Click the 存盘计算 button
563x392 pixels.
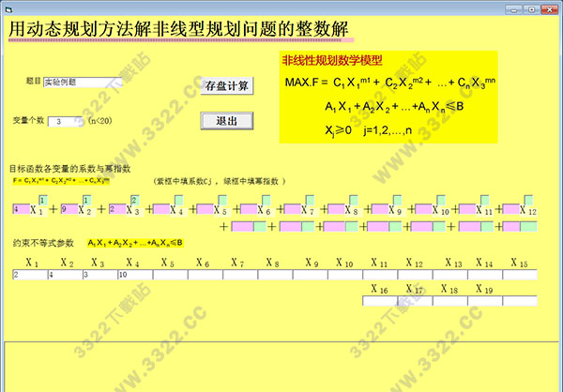click(226, 85)
